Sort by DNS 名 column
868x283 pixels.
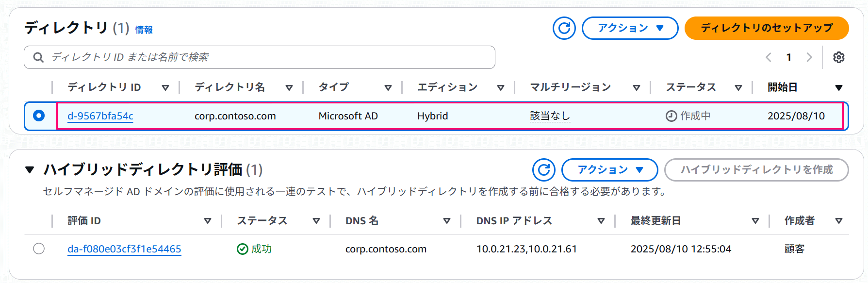tap(447, 221)
